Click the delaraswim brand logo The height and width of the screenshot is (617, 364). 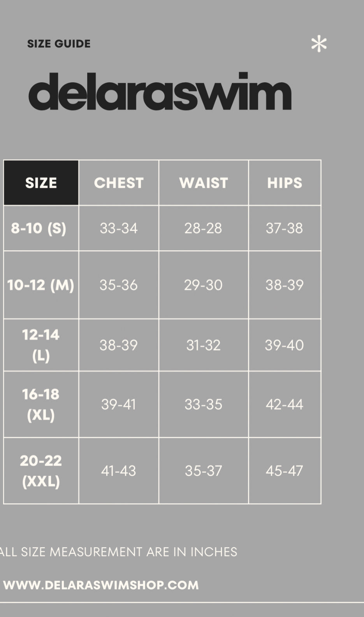pos(160,92)
